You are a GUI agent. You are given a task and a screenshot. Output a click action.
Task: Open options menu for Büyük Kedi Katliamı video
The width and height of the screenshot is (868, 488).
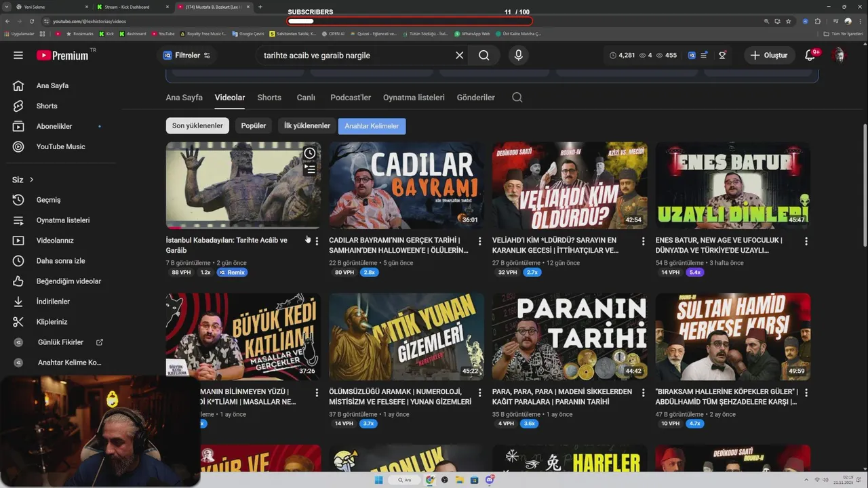tap(317, 393)
